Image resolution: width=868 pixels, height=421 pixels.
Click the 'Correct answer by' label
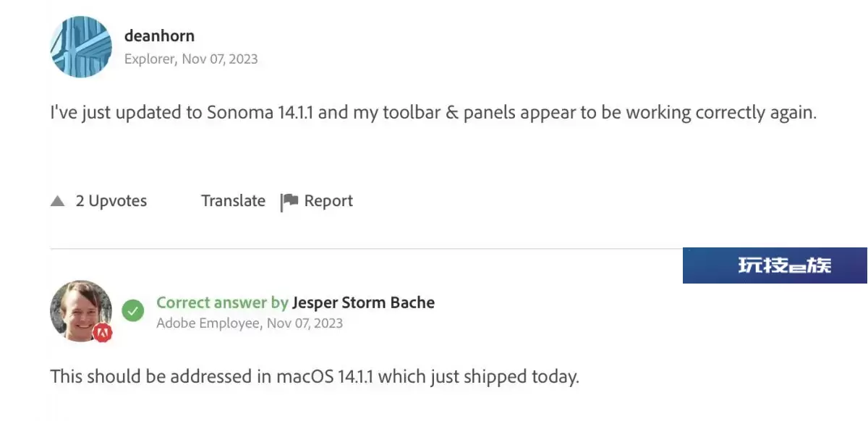(222, 302)
